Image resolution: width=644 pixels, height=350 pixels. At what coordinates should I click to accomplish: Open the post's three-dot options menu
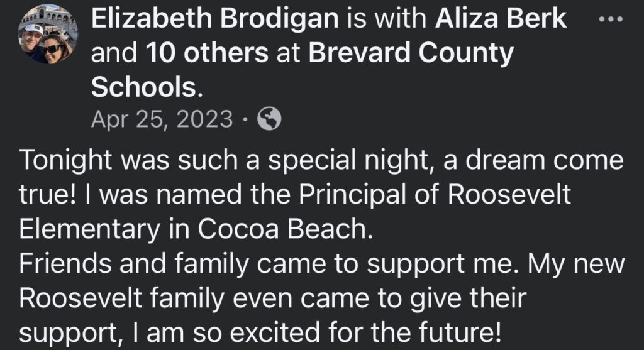pyautogui.click(x=611, y=19)
